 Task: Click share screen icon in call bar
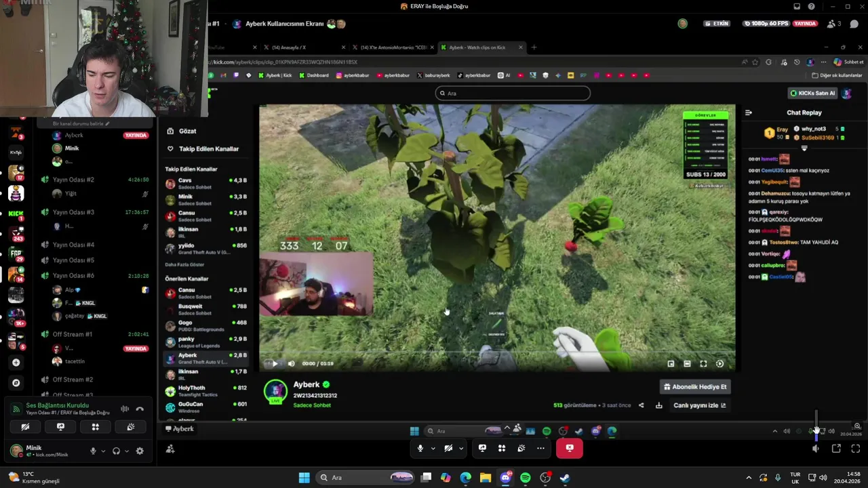(482, 448)
